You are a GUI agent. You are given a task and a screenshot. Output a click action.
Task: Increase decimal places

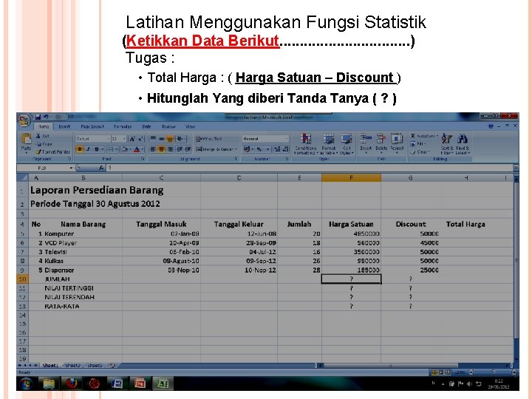click(278, 149)
